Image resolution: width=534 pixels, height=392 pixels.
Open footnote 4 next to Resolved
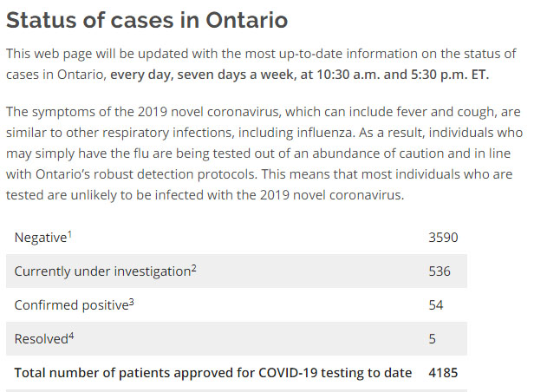point(72,335)
